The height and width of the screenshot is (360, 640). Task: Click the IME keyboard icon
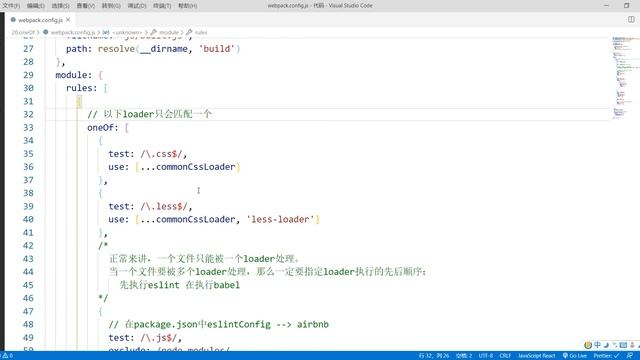[x=623, y=345]
